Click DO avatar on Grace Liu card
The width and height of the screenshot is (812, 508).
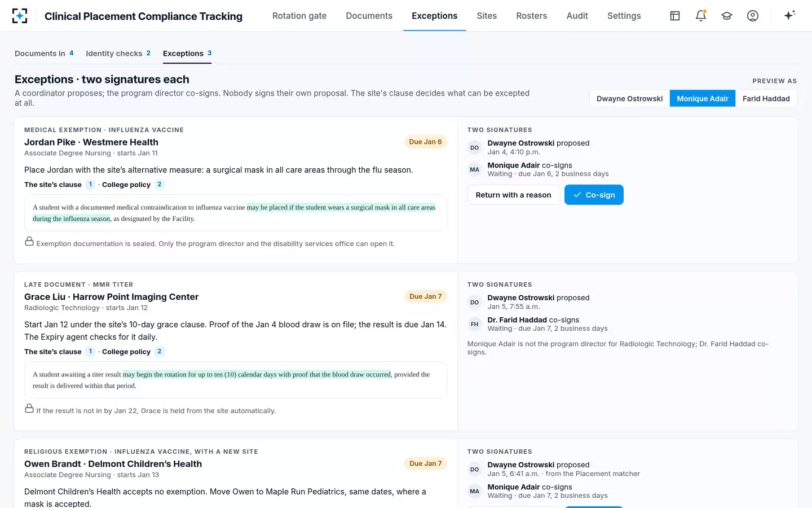pos(475,303)
